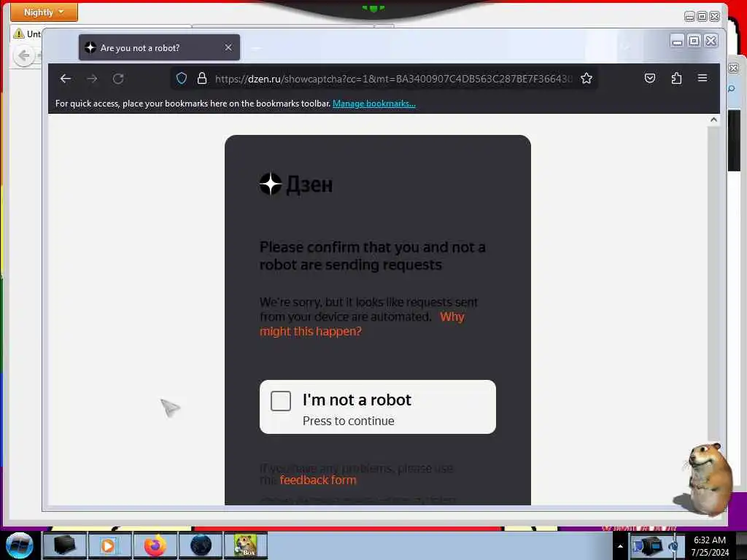
Task: Go back using the Firefox back arrow
Action: [x=65, y=79]
